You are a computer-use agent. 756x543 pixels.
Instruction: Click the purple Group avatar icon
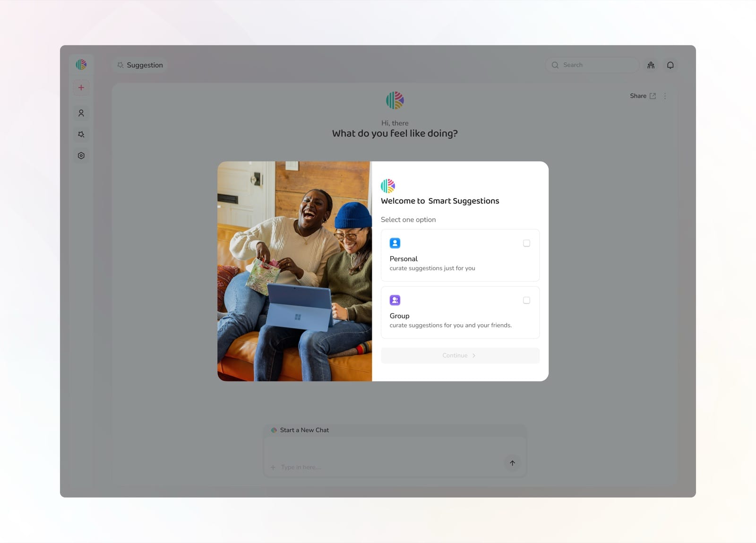pyautogui.click(x=395, y=300)
